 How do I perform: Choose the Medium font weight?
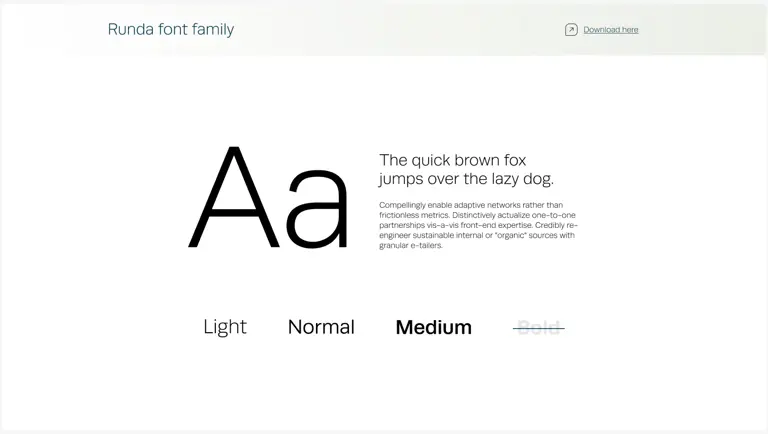[433, 327]
